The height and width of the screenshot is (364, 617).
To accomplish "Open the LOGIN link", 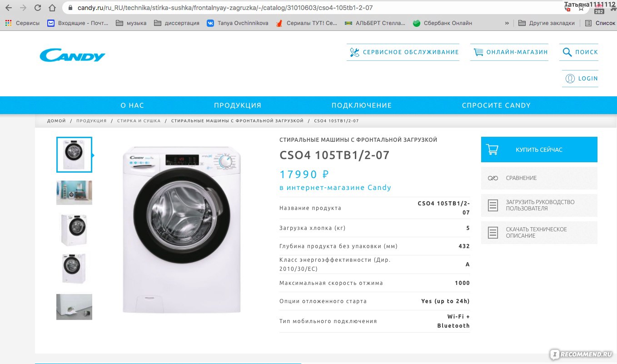I will pos(588,79).
